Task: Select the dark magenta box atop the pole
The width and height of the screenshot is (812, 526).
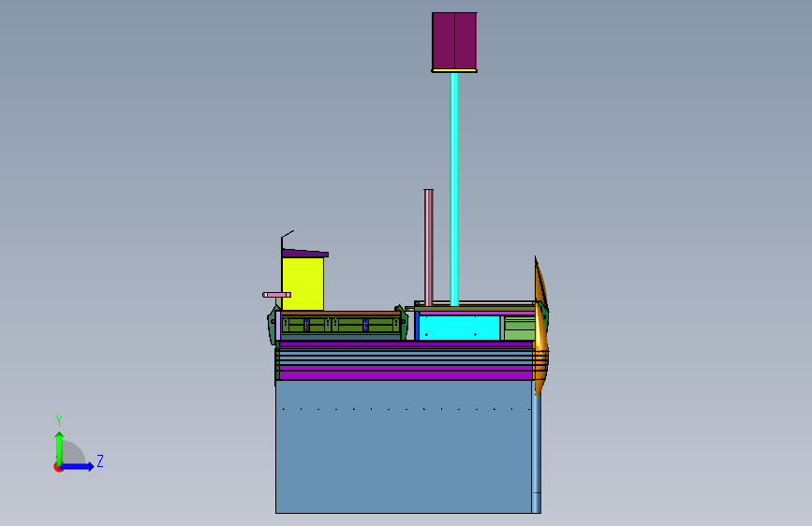Action: tap(454, 41)
